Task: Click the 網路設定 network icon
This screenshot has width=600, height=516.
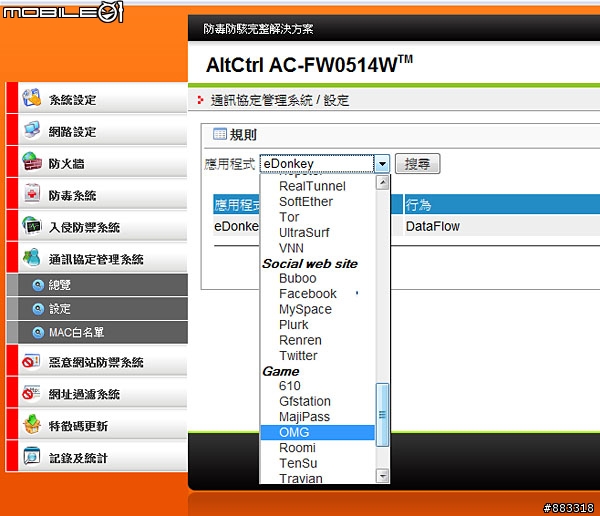Action: point(31,130)
